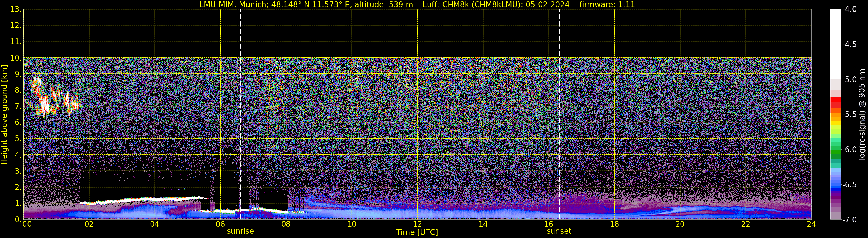This screenshot has height=238, width=868.
Task: Click the x-axis tick label '24'
Action: (x=811, y=224)
